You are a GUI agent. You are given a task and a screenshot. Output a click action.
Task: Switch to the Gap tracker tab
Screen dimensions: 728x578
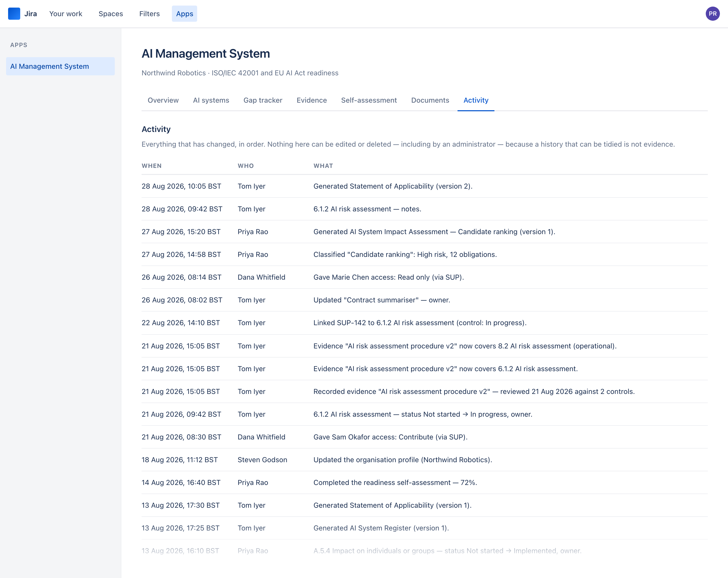pyautogui.click(x=263, y=100)
